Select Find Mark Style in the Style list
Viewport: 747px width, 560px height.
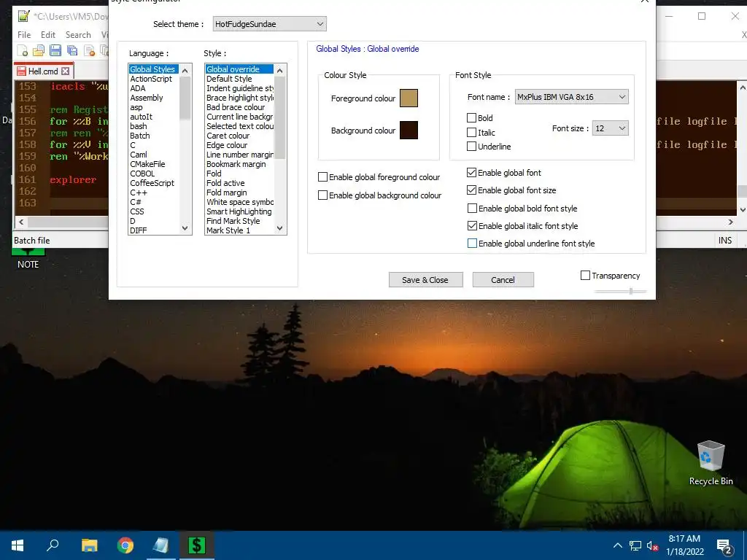pyautogui.click(x=233, y=221)
